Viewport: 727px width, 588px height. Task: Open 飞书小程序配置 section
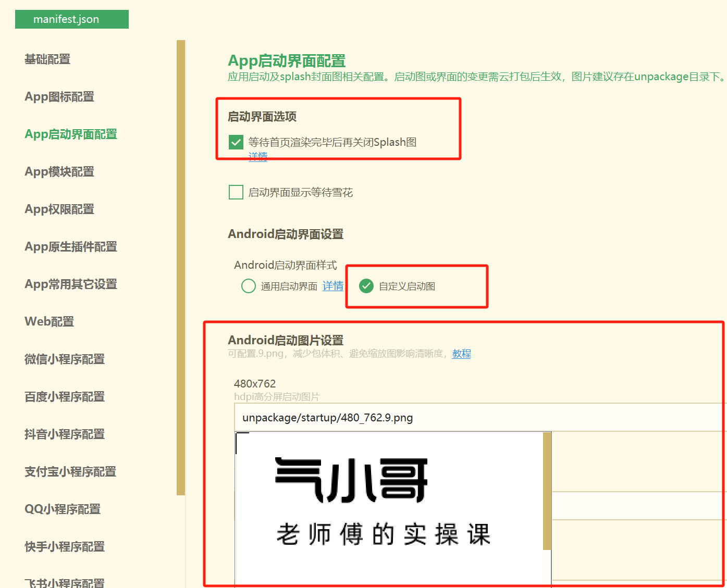[65, 583]
